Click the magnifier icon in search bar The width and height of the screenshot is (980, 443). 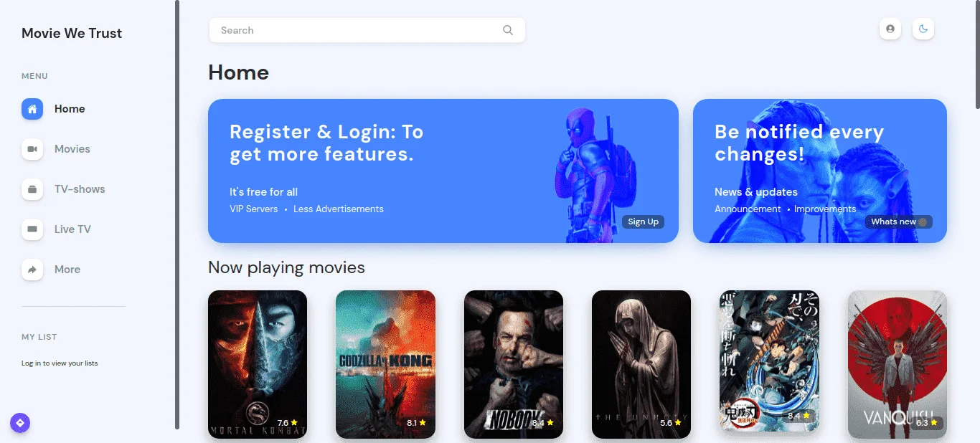508,30
